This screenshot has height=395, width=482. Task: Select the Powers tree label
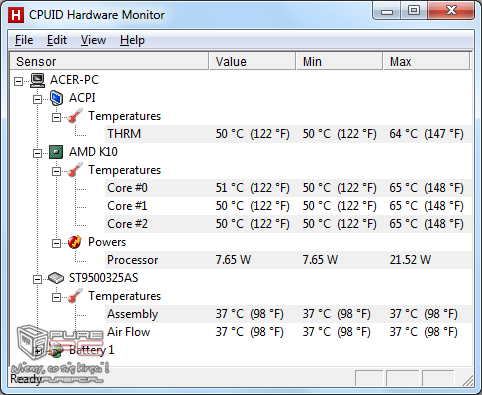click(x=107, y=242)
